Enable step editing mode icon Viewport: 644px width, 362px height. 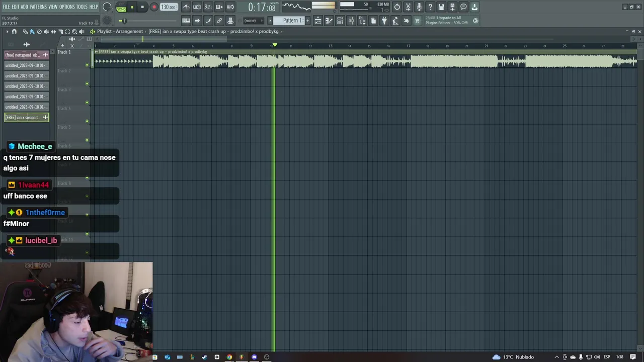click(x=208, y=21)
